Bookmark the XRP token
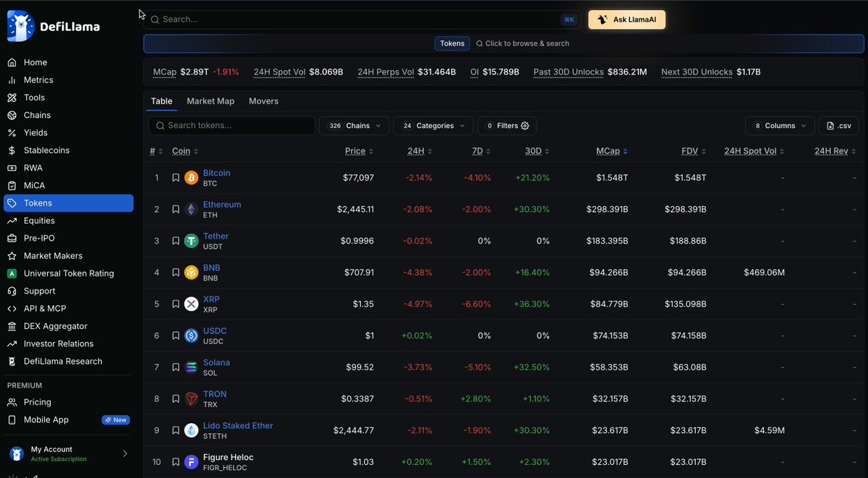Viewport: 868px width, 478px height. pyautogui.click(x=175, y=304)
